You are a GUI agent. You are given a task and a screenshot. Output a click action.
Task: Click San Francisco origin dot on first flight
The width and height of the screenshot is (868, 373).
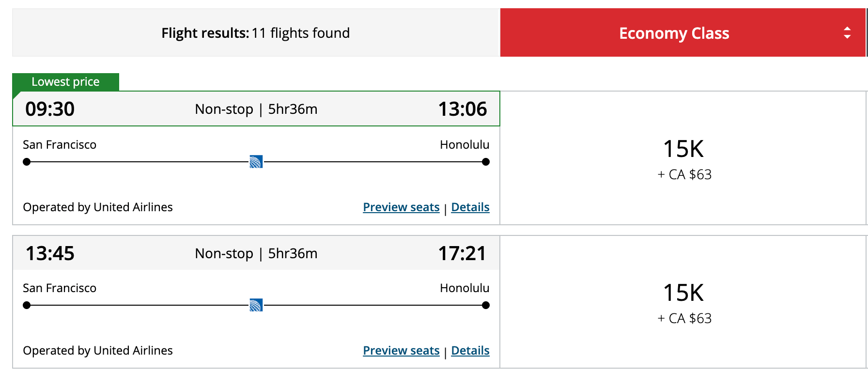(27, 162)
